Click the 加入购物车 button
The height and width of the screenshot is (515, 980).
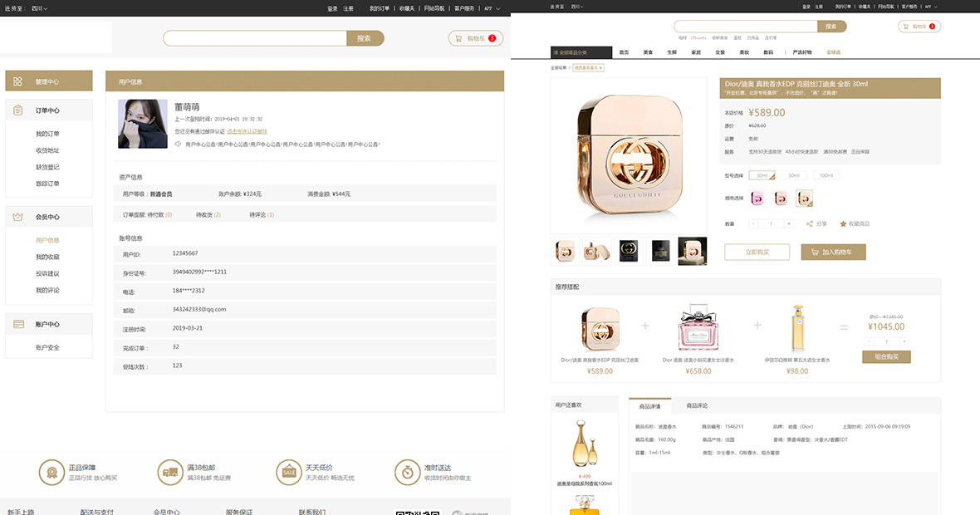coord(833,252)
